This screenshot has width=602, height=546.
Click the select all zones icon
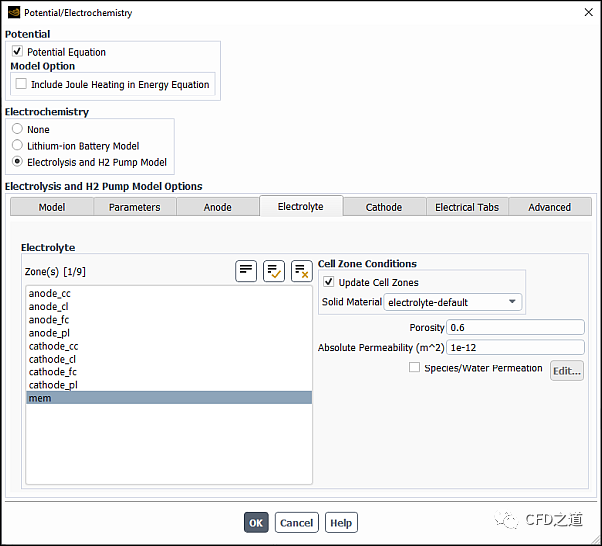[x=274, y=271]
